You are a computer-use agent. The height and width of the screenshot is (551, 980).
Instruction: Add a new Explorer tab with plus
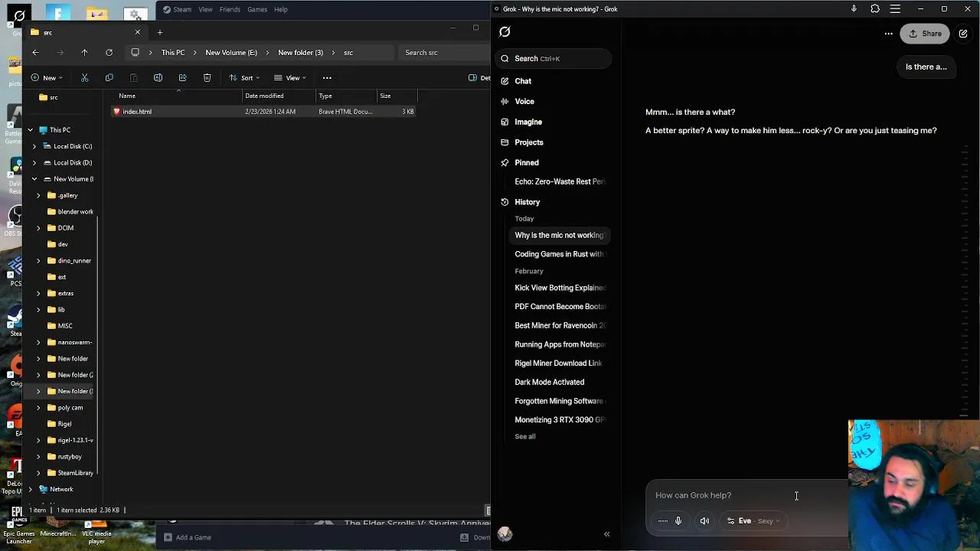coord(160,32)
